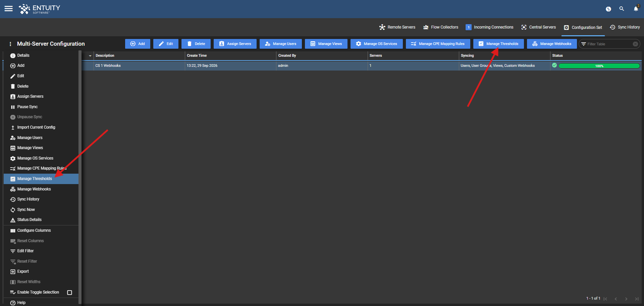The image size is (644, 306).
Task: Open the Sync History tab
Action: click(625, 27)
